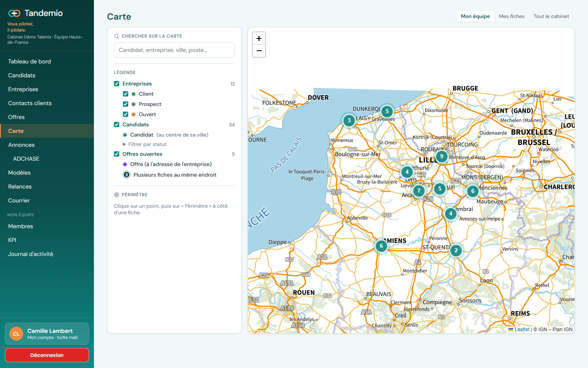Open the map cluster marker showing 3

click(349, 120)
